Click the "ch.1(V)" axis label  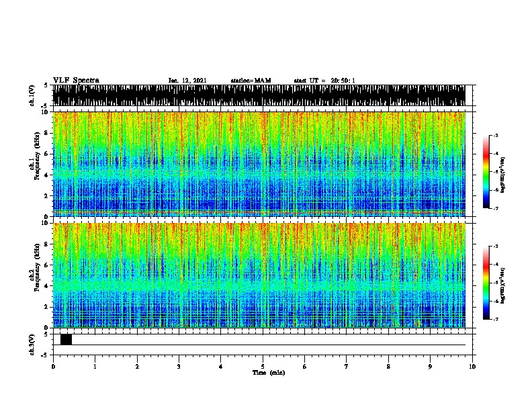pos(32,95)
